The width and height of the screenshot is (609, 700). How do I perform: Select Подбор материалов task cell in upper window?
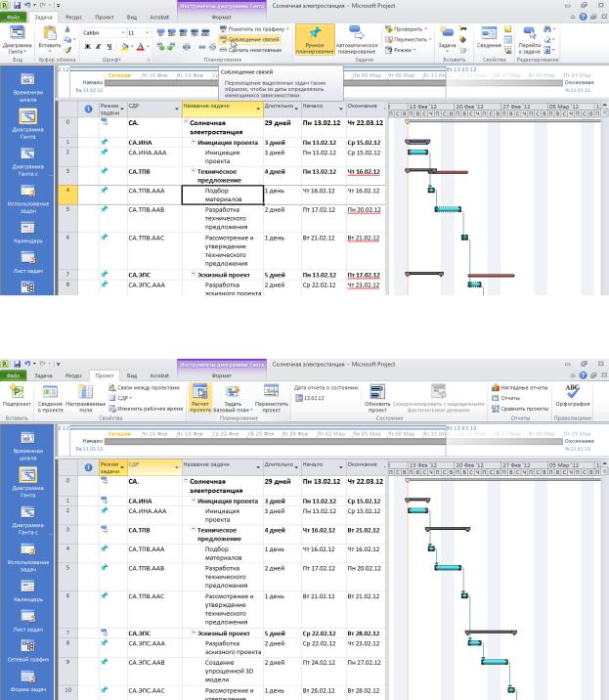click(222, 195)
